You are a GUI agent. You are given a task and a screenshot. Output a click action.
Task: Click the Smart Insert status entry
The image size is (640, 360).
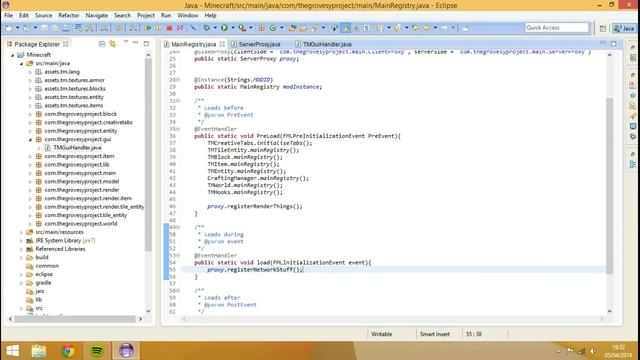[435, 334]
